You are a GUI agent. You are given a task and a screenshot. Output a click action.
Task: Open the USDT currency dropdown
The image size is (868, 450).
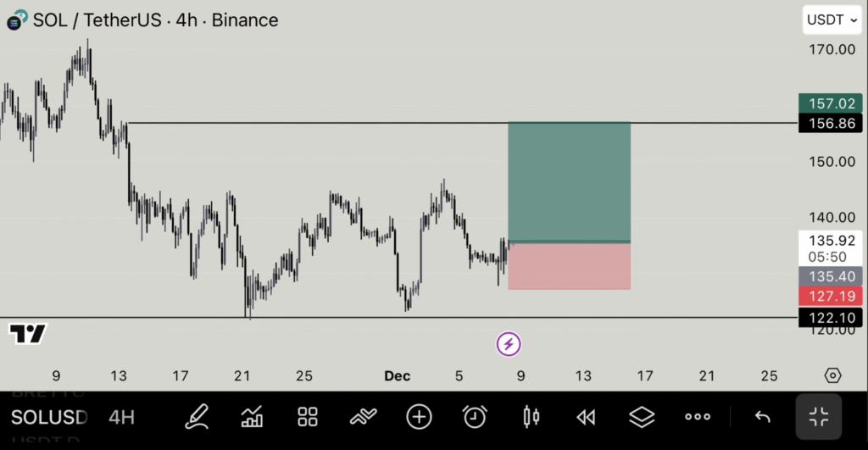(x=830, y=19)
